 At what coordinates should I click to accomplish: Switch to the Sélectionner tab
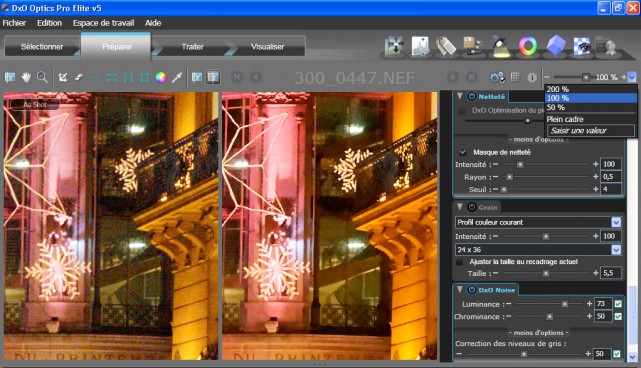pyautogui.click(x=42, y=47)
